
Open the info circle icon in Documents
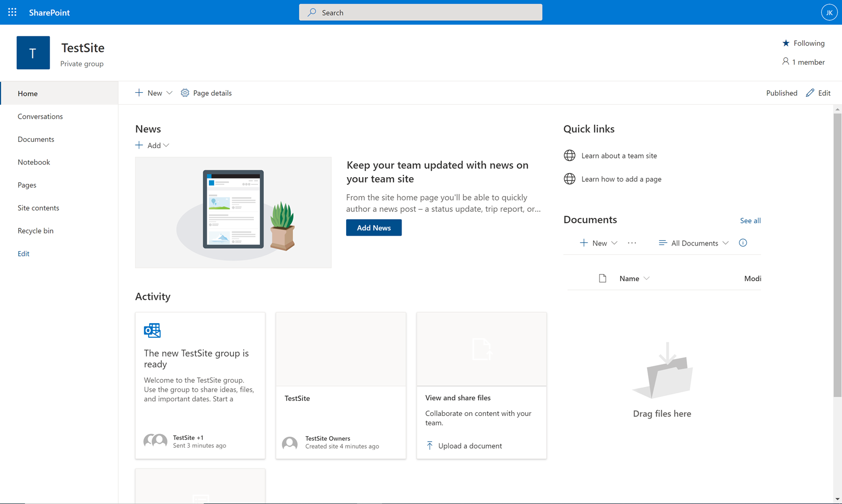[x=743, y=242]
